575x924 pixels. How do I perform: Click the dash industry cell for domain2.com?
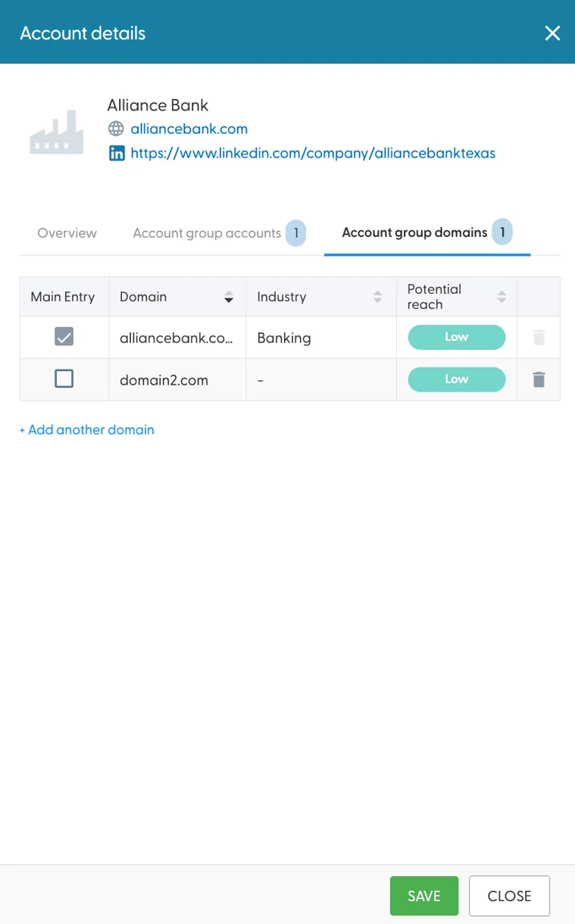coord(321,379)
